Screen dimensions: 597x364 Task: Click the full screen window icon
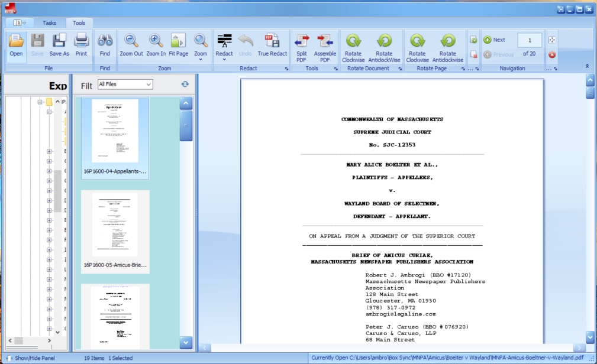click(560, 9)
